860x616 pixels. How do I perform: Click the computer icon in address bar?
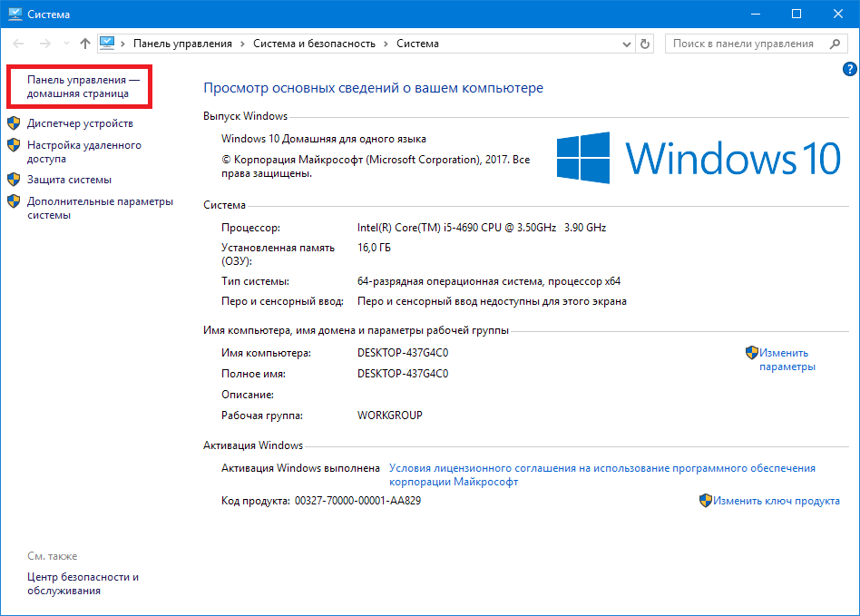tap(107, 43)
